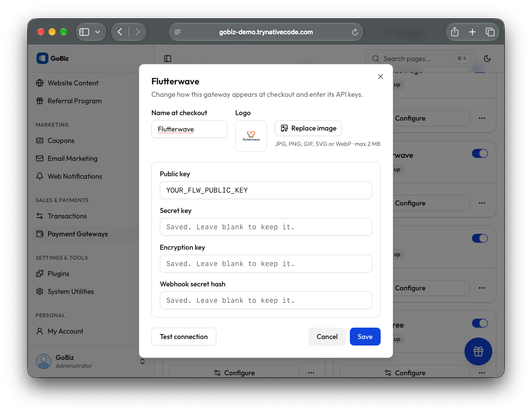Screen dimensions: 532x414
Task: Switch to dark mode moon icon
Action: coord(487,59)
